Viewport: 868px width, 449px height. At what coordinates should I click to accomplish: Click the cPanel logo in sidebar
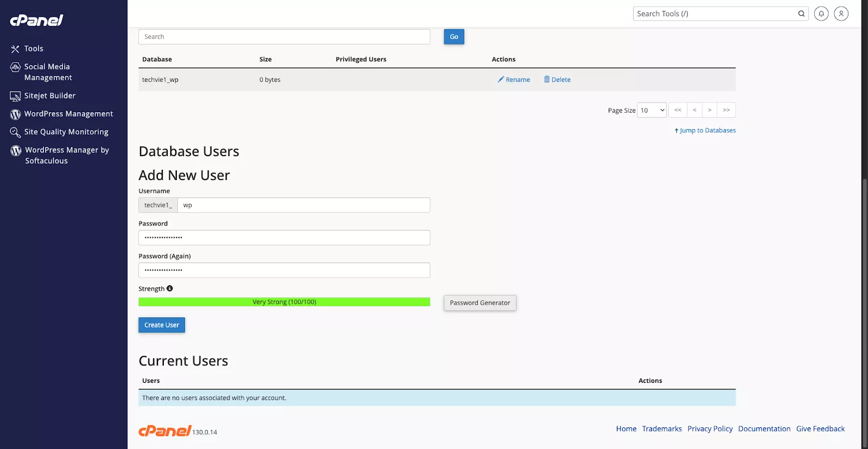click(36, 21)
